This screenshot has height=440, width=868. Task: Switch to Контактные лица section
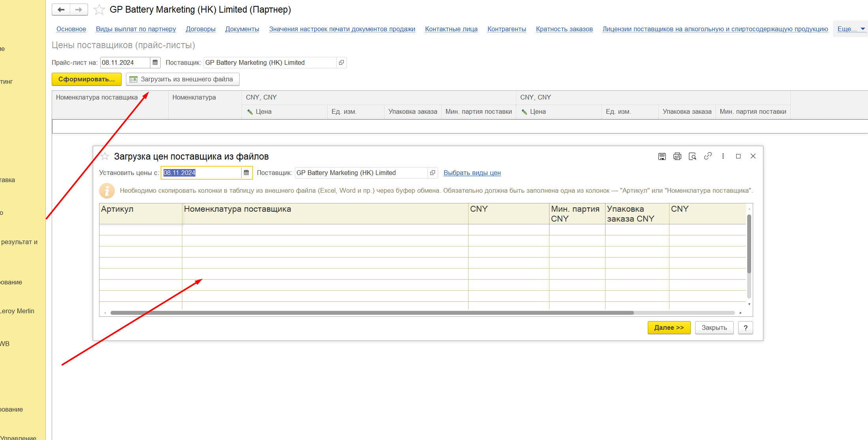[451, 29]
